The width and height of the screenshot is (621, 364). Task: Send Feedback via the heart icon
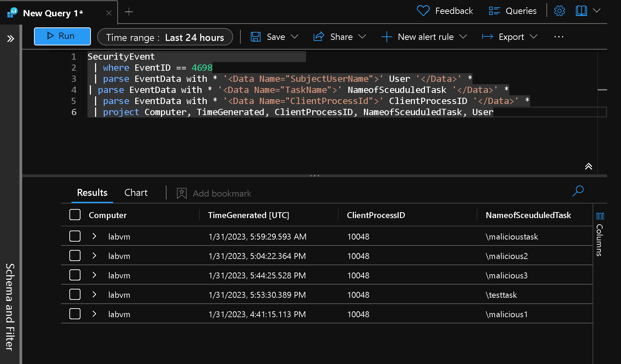[423, 11]
